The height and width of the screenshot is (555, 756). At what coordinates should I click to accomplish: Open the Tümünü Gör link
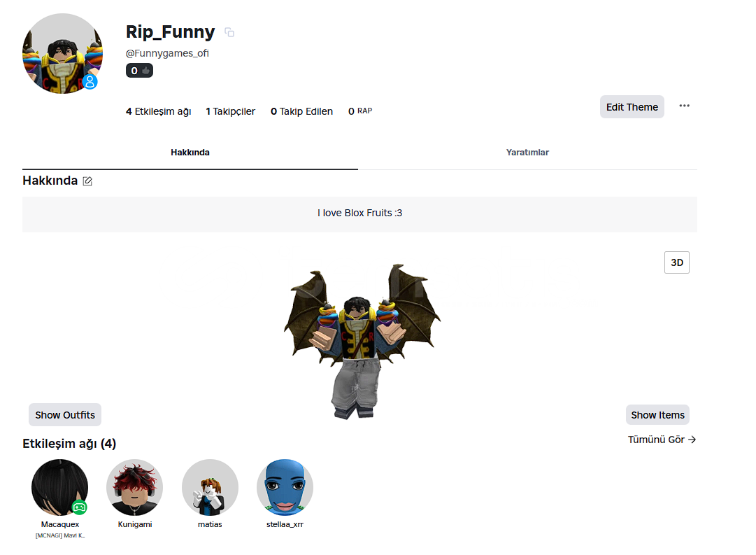pyautogui.click(x=662, y=440)
